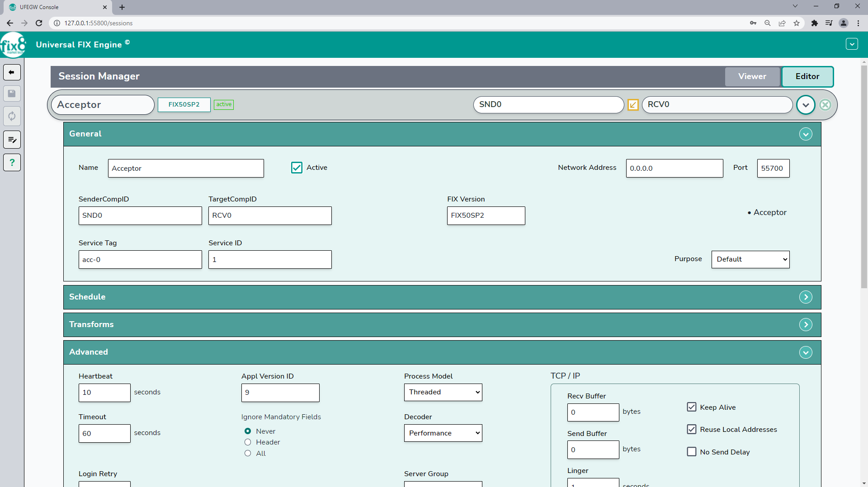Image resolution: width=868 pixels, height=487 pixels.
Task: Open the browser extensions puzzle icon
Action: 815,23
